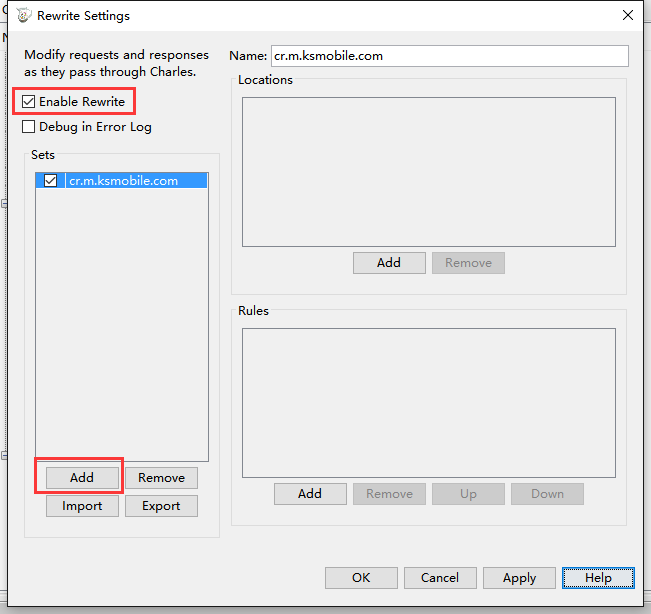651x614 pixels.
Task: Cancel the Rewrite Settings dialog
Action: click(440, 578)
